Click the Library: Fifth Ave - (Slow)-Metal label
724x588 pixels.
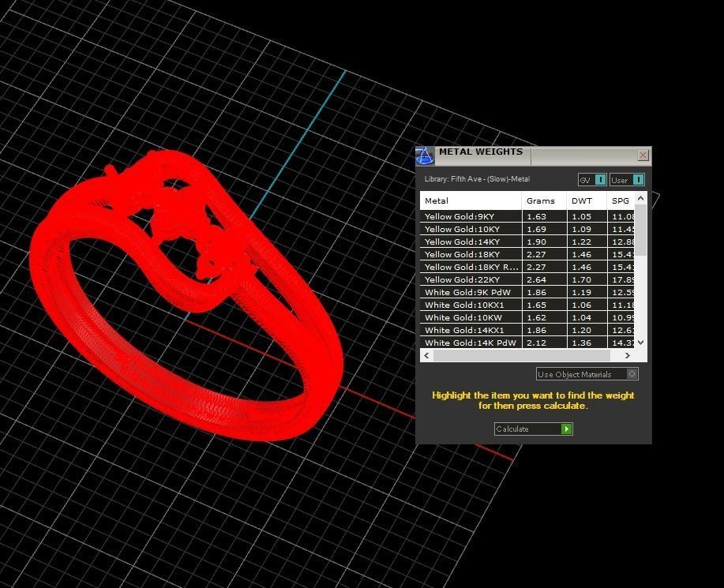[477, 179]
